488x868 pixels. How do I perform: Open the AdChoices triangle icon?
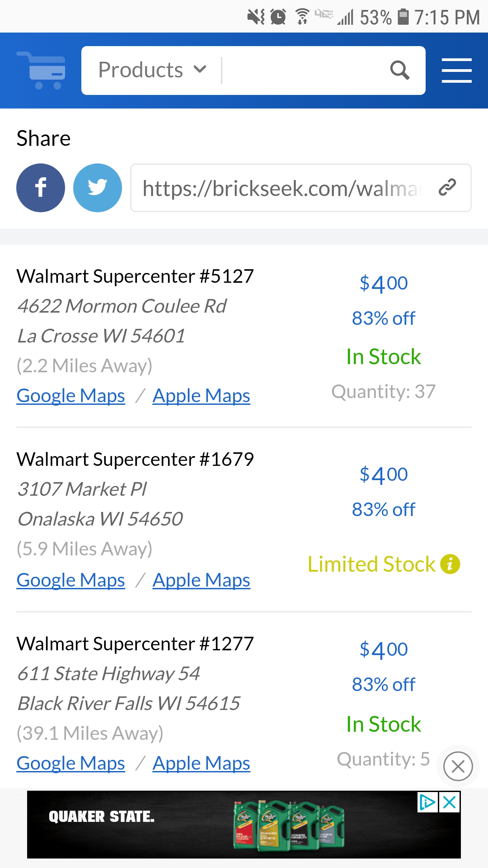tap(428, 803)
